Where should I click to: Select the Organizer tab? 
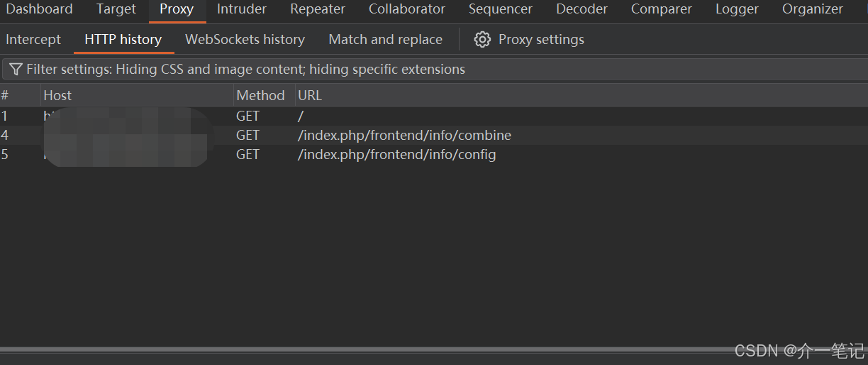tap(813, 9)
